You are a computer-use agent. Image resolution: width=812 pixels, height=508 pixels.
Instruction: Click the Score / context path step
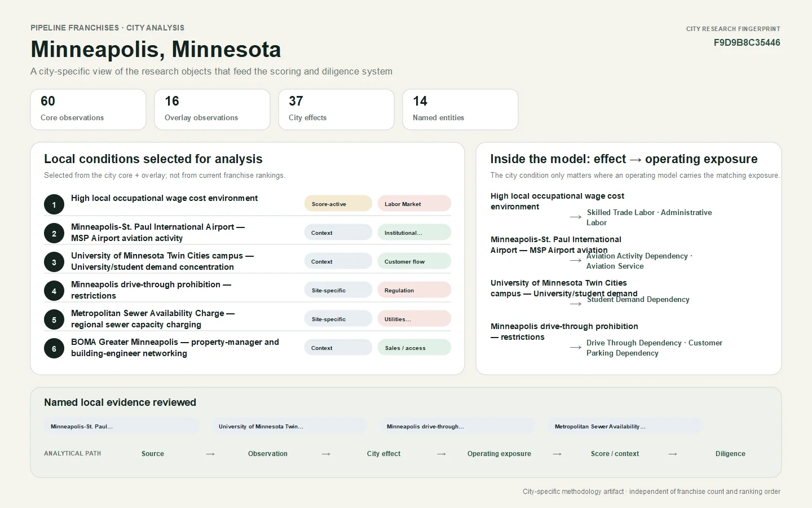615,454
